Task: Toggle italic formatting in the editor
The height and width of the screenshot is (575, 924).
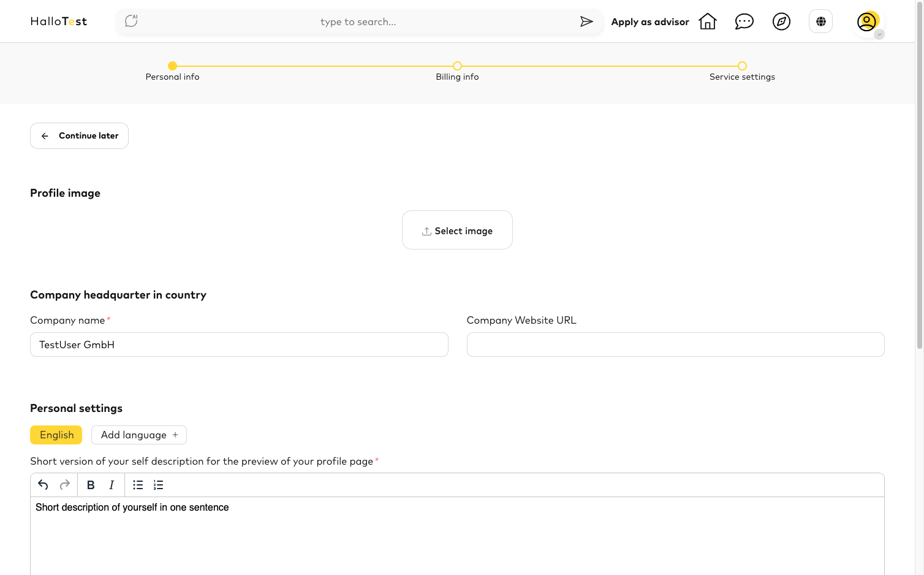Action: pyautogui.click(x=112, y=485)
